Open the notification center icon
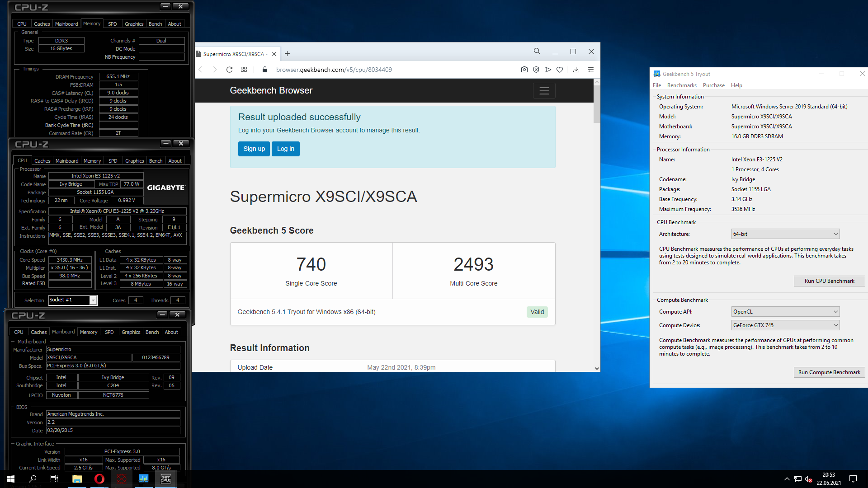Viewport: 868px width, 488px height. click(853, 479)
